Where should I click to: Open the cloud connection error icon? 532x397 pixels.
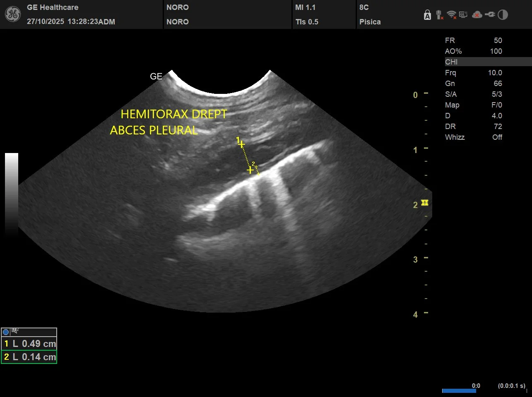pyautogui.click(x=477, y=15)
